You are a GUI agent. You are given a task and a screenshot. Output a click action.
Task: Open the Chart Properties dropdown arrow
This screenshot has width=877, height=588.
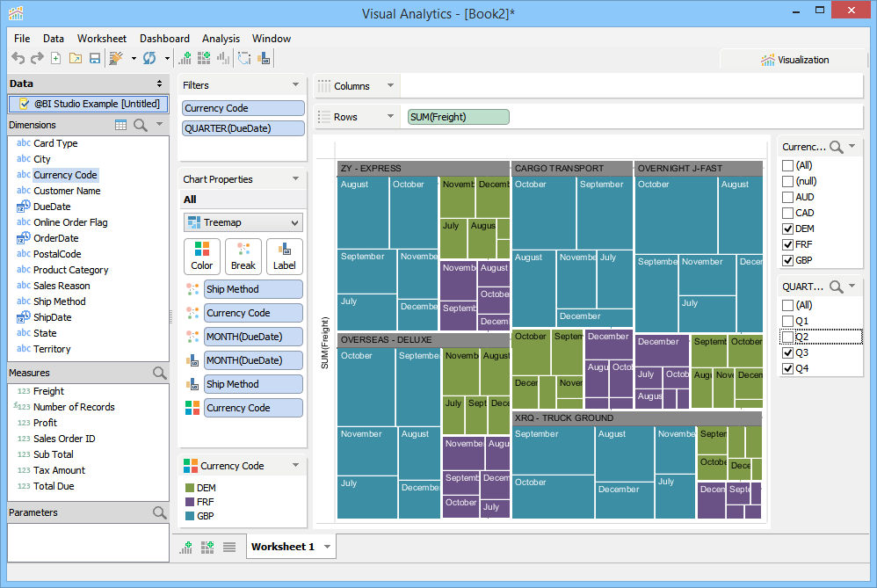point(295,178)
